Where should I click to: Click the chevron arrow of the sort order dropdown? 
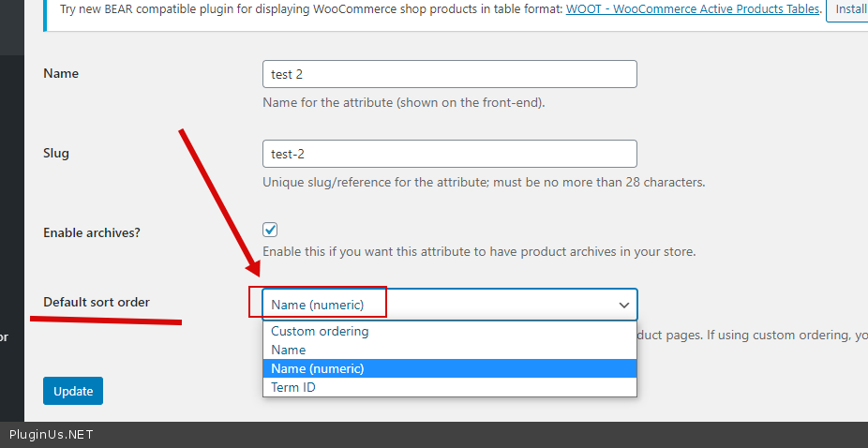[624, 306]
